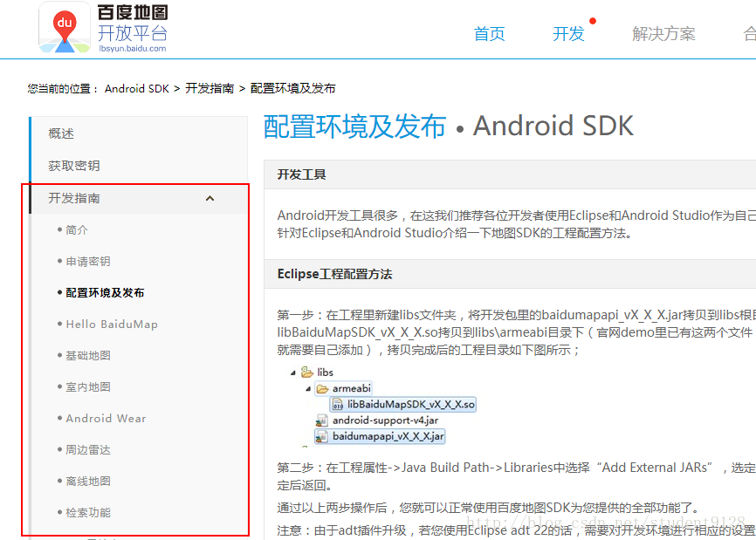Click the libs folder icon
This screenshot has width=756, height=540.
[x=306, y=373]
